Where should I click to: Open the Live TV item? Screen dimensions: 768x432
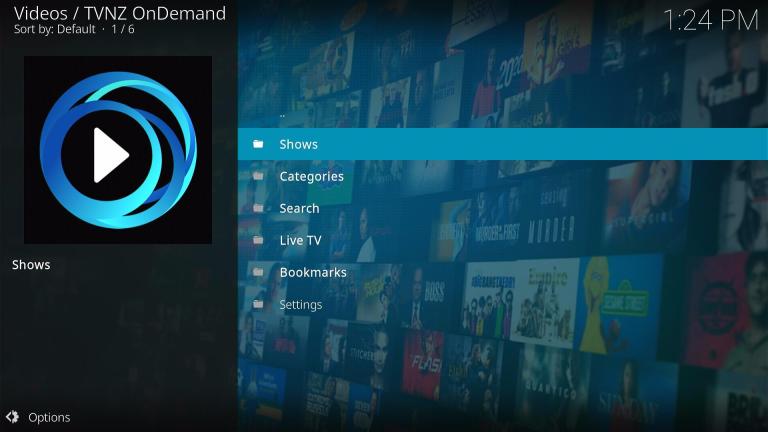point(503,240)
